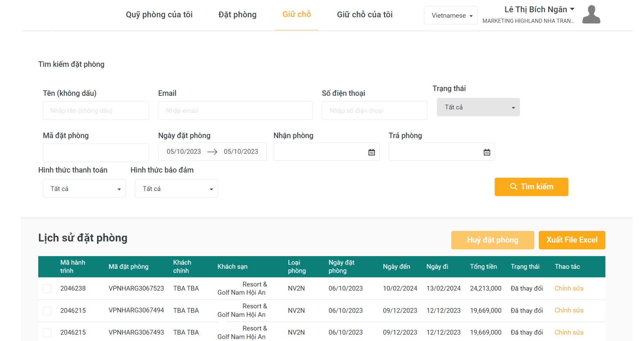The width and height of the screenshot is (644, 341).
Task: Tick checkbox for booking VPNHARG3067493
Action: (47, 333)
